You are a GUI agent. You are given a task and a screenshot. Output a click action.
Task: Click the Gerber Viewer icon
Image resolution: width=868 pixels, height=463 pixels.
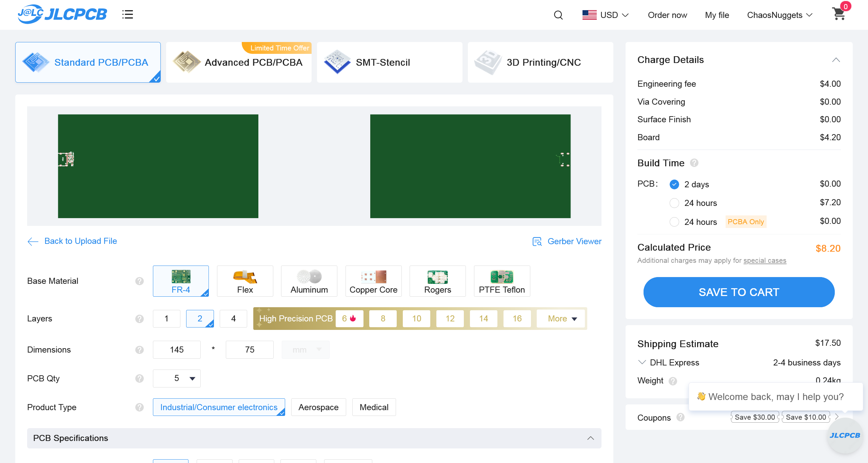pos(537,241)
